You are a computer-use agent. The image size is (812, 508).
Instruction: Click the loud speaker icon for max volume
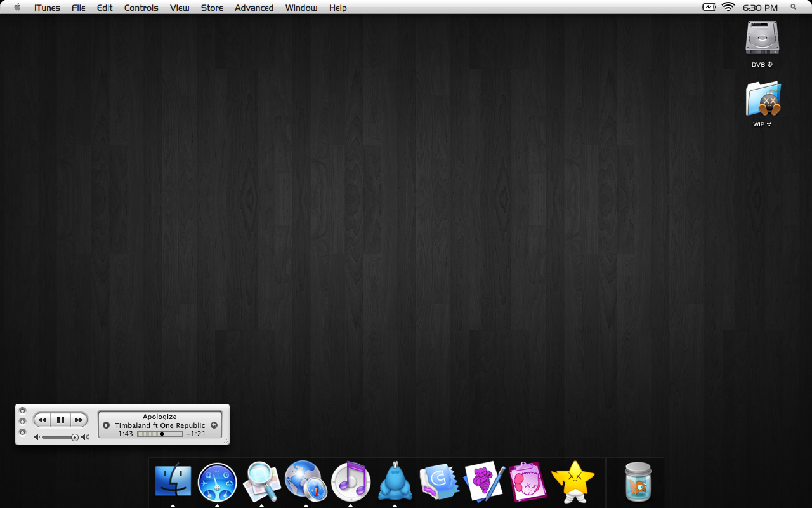pos(86,437)
